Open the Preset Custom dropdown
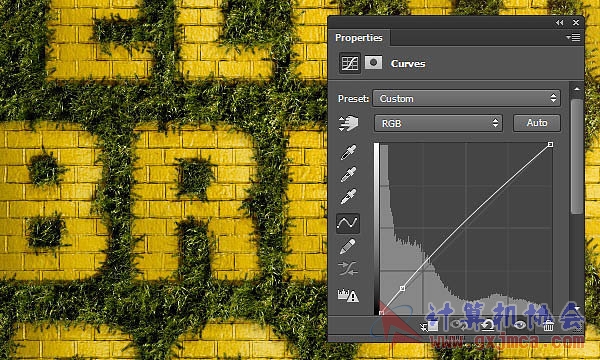The height and width of the screenshot is (360, 600). 466,98
